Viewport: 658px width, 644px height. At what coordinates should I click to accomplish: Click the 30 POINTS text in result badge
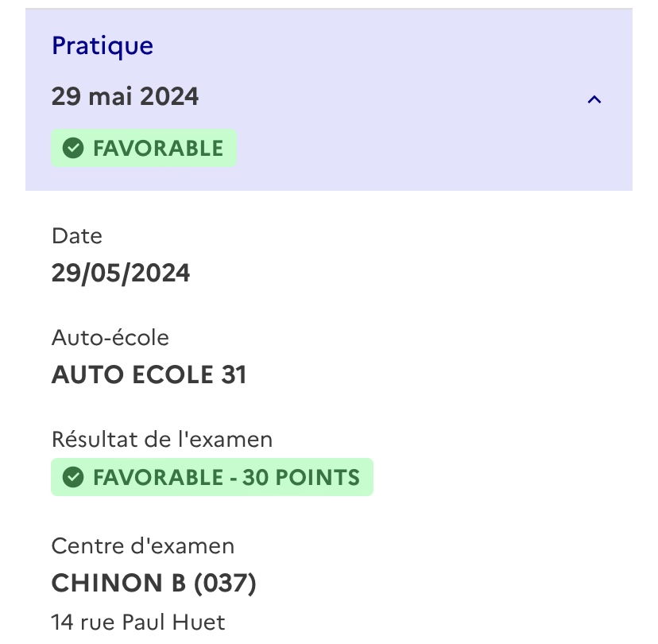click(301, 477)
